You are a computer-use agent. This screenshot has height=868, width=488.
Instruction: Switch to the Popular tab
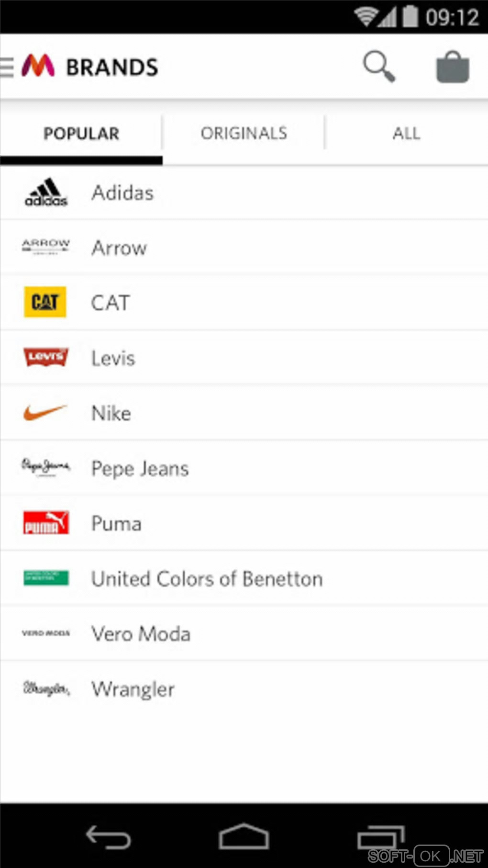click(81, 134)
